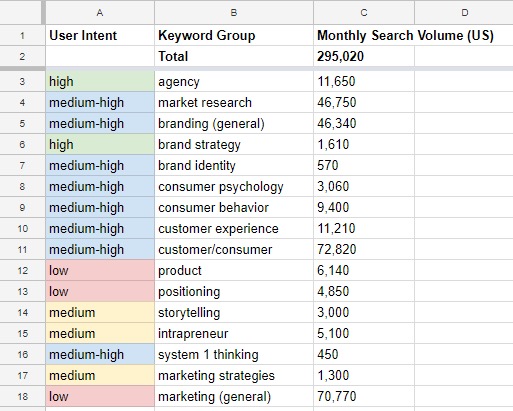This screenshot has width=513, height=411.
Task: Select the 'storytelling' keyword cell
Action: pos(234,312)
